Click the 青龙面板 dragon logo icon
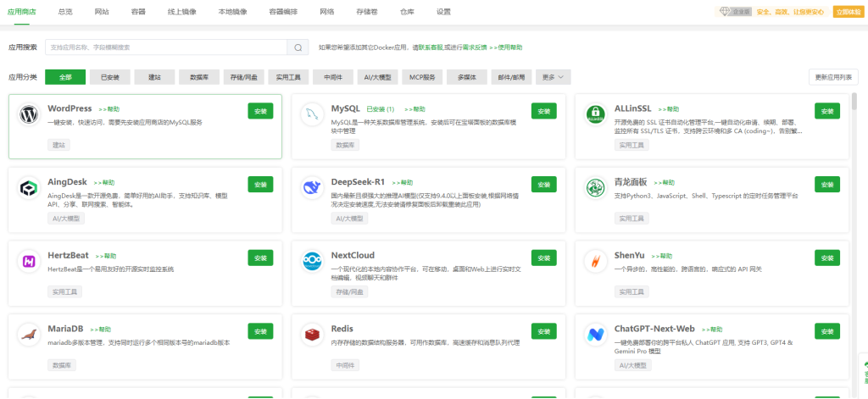Image resolution: width=868 pixels, height=399 pixels. 595,188
